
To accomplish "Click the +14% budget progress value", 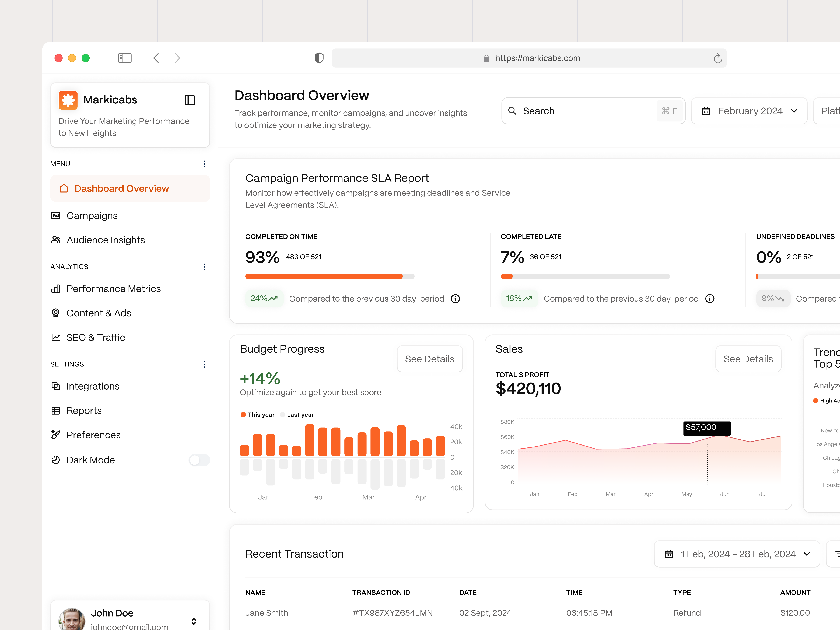I will point(260,378).
